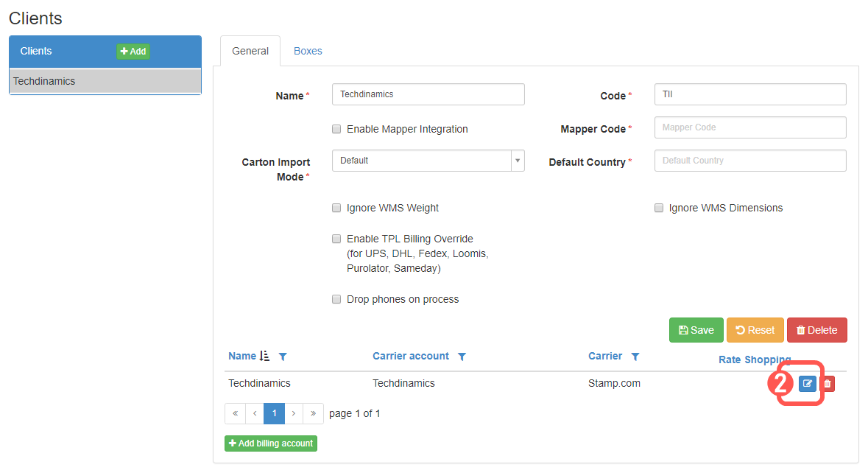868x470 pixels.
Task: Sort by Name column header
Action: point(242,356)
